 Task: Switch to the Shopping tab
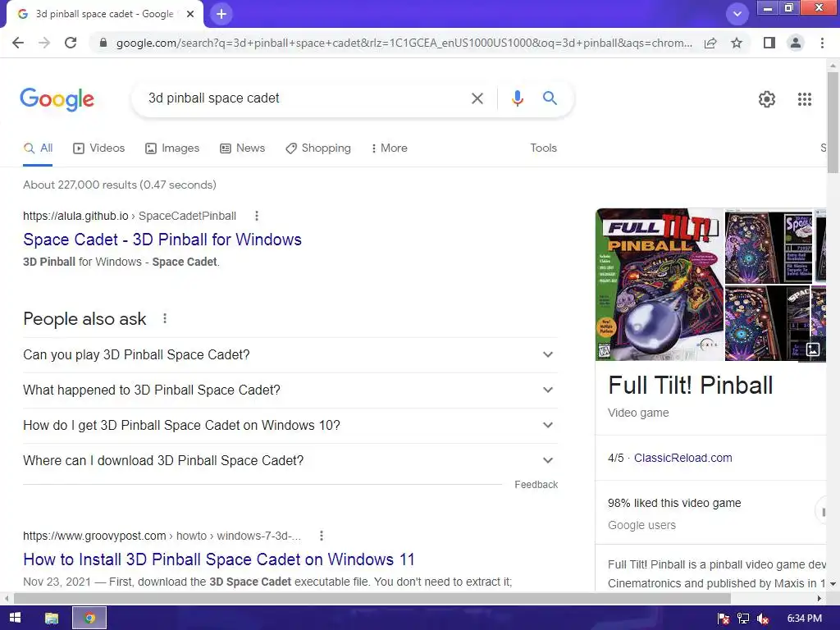coord(318,148)
